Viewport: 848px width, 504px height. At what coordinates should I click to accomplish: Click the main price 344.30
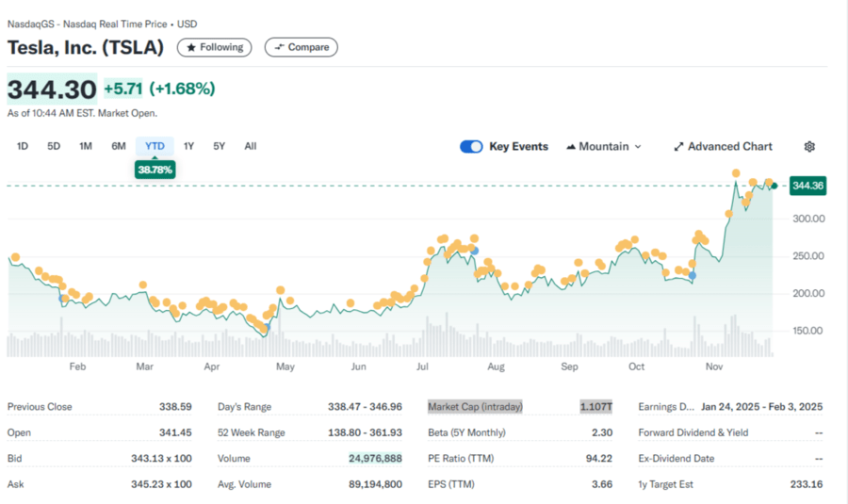pos(52,89)
